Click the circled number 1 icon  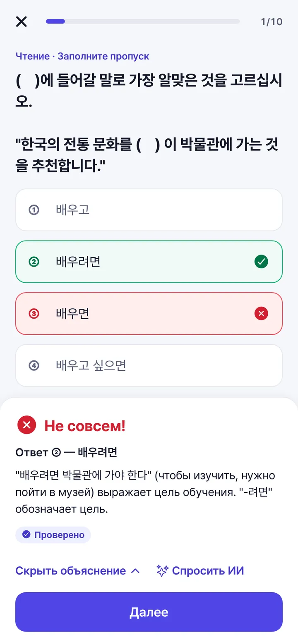[x=34, y=210]
